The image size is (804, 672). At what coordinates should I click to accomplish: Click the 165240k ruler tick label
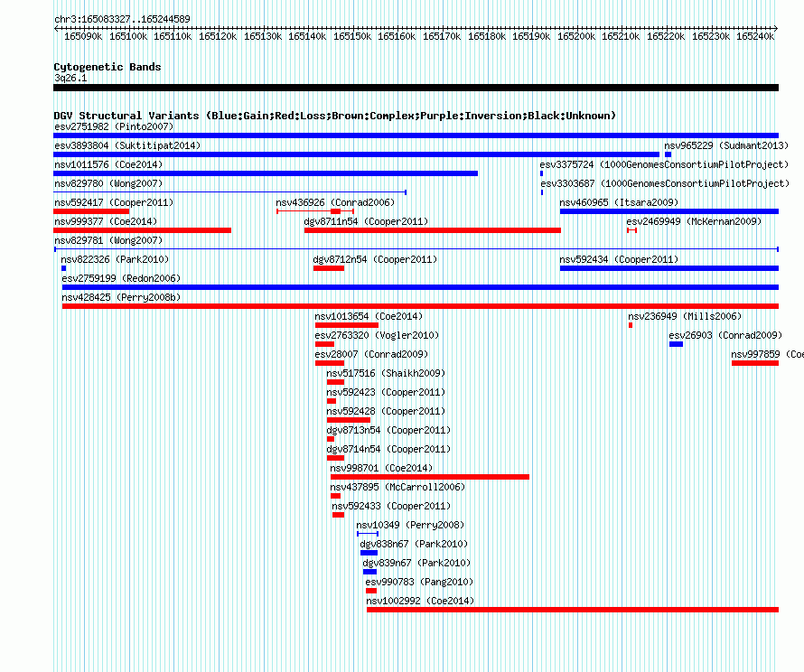pos(755,36)
